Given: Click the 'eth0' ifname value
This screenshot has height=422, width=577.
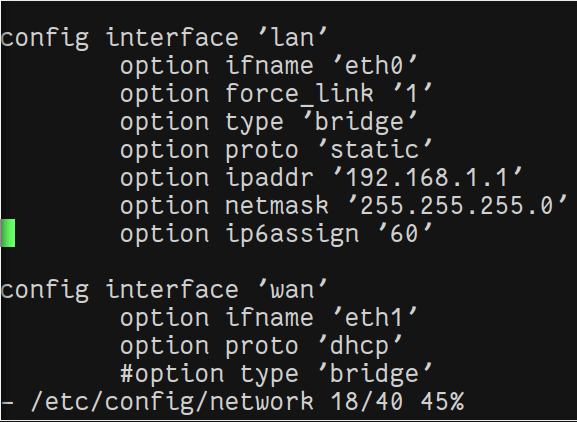Looking at the screenshot, I should pyautogui.click(x=375, y=65).
